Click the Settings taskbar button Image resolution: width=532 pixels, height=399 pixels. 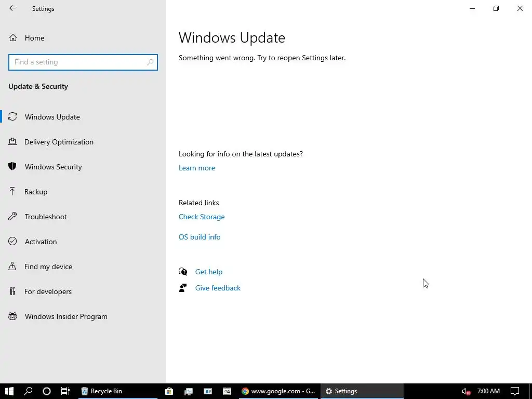pyautogui.click(x=362, y=391)
